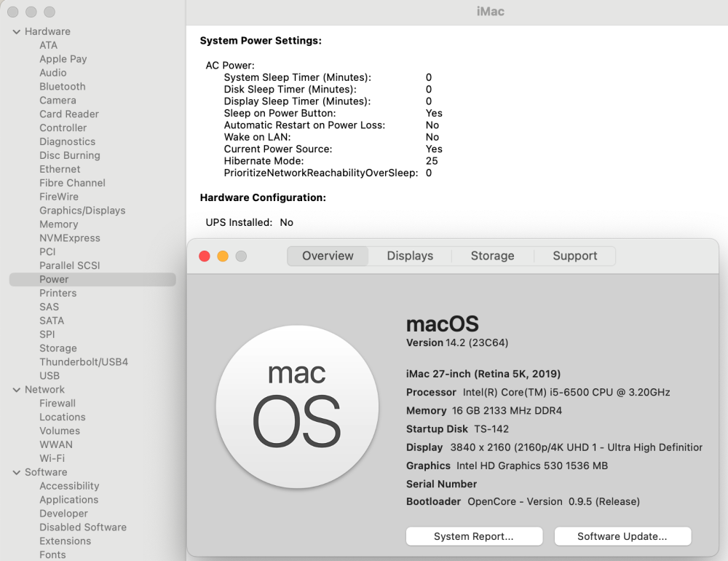728x561 pixels.
Task: Select Locations under Network
Action: [x=62, y=417]
